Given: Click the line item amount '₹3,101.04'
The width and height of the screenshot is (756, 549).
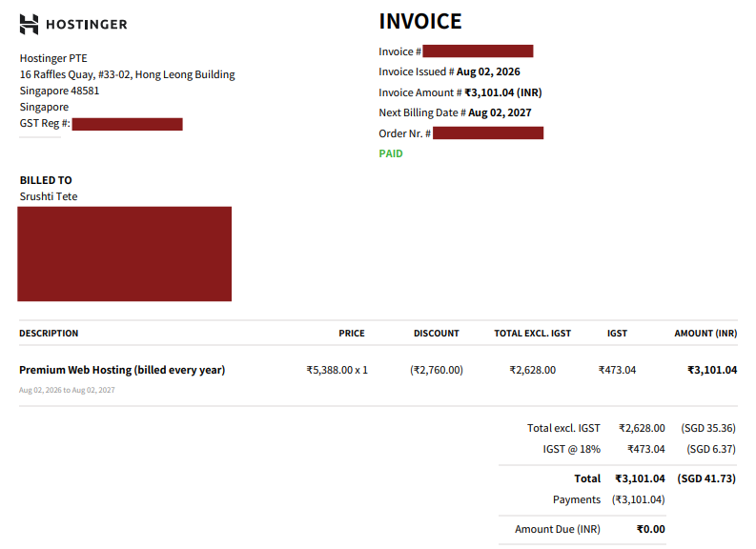Looking at the screenshot, I should tap(712, 370).
